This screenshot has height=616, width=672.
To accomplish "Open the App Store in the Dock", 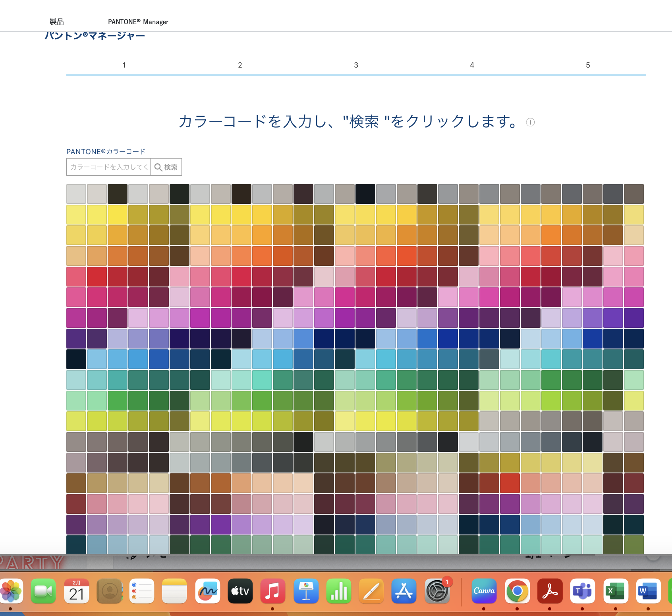I will [404, 591].
